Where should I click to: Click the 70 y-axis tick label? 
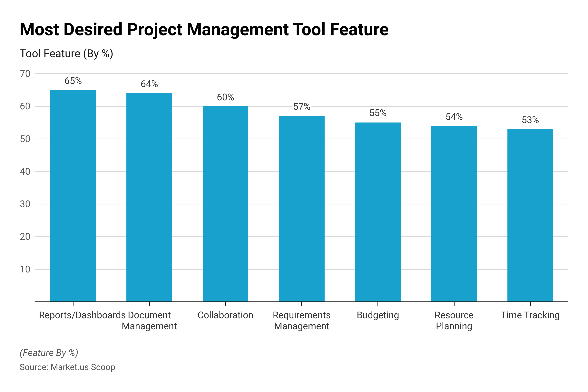tap(25, 74)
